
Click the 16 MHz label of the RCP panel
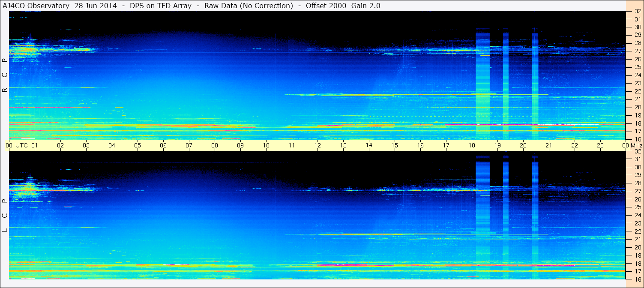(638, 139)
